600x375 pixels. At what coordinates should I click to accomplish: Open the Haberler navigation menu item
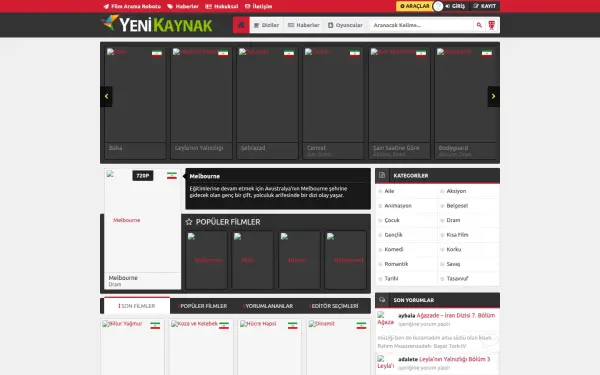(x=303, y=25)
